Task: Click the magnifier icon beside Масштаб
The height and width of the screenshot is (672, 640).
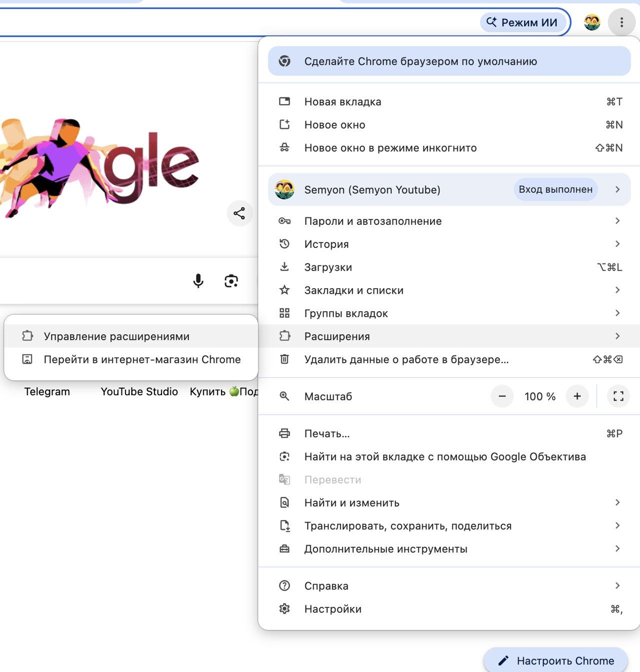Action: pyautogui.click(x=284, y=396)
